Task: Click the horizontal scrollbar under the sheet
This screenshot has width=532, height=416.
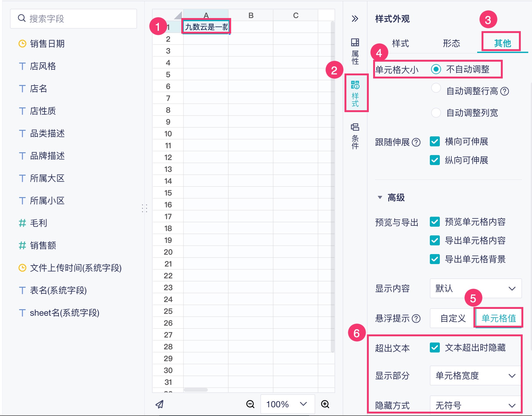Action: click(196, 390)
